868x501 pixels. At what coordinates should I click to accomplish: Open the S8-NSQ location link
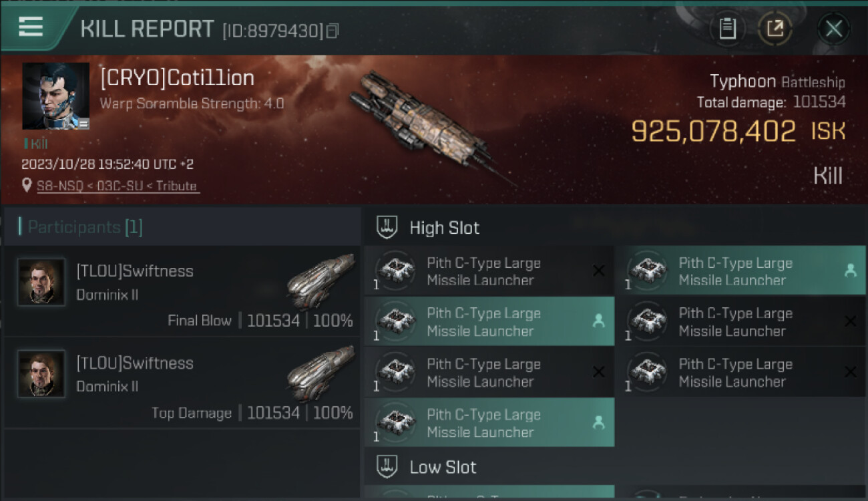pos(117,186)
